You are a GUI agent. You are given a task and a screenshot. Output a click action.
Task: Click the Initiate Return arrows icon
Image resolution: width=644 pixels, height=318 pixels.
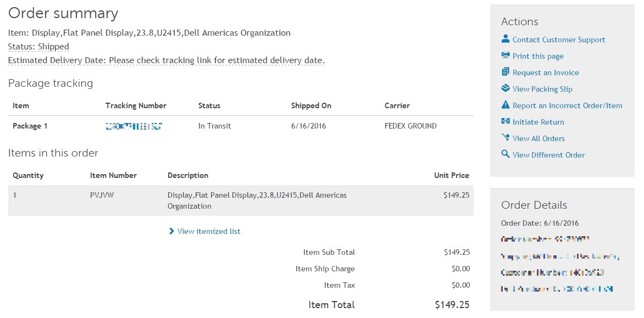click(506, 121)
